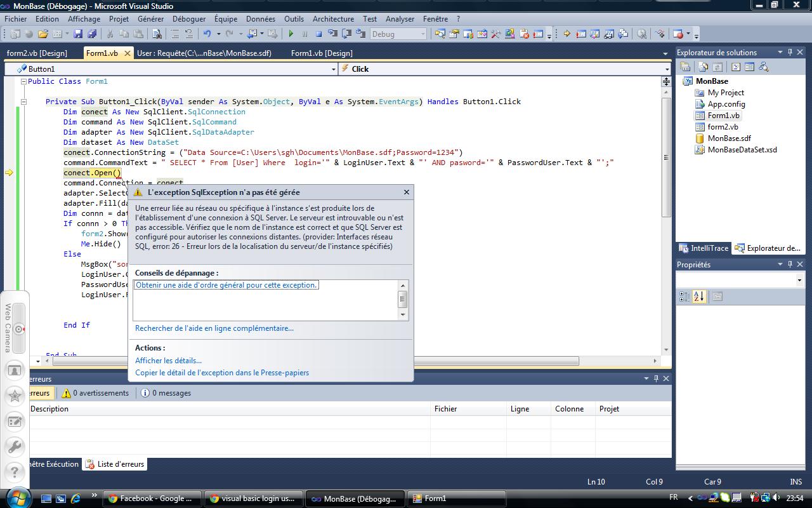Screen dimensions: 812x508
Task: Click the Step Over debug icon
Action: click(347, 34)
